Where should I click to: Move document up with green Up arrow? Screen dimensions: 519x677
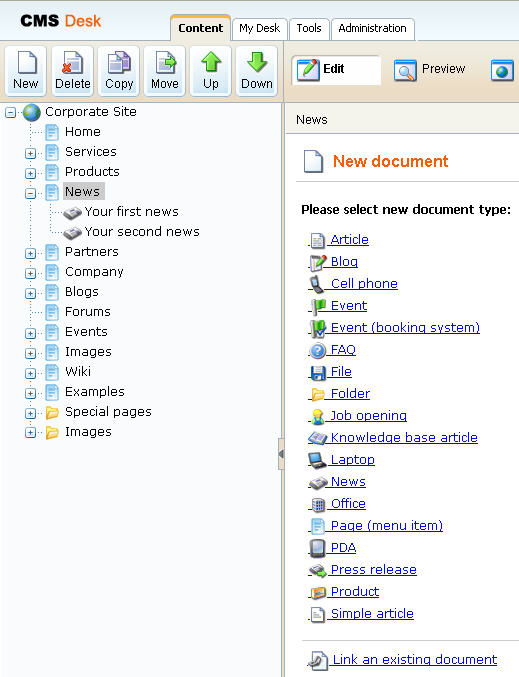(211, 71)
